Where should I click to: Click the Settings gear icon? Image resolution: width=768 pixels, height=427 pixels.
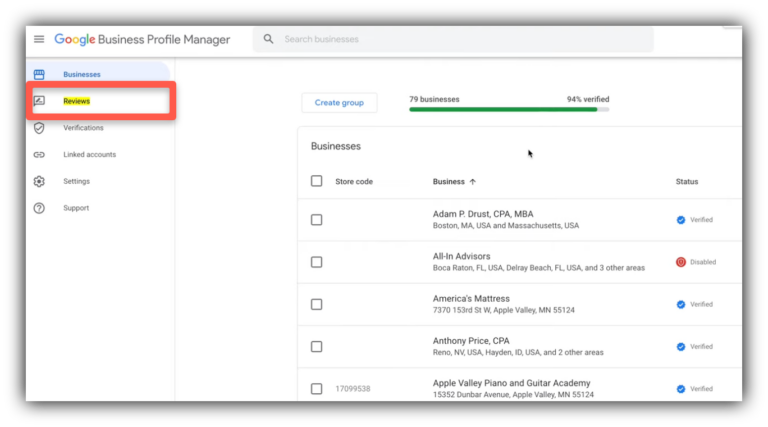[x=39, y=181]
